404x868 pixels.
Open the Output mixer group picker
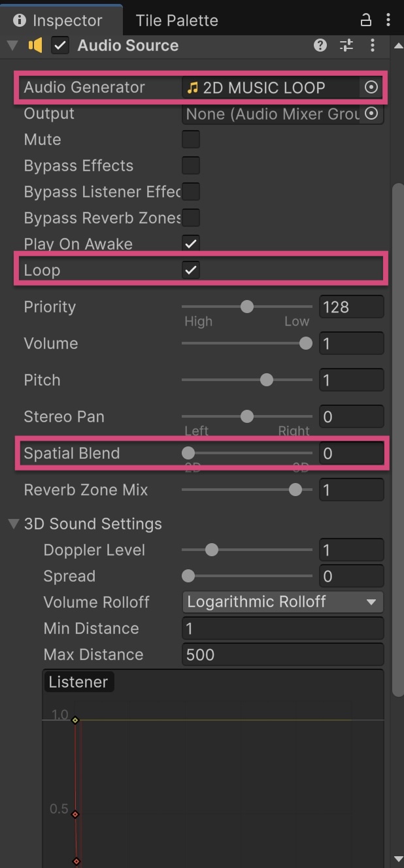coord(371,113)
